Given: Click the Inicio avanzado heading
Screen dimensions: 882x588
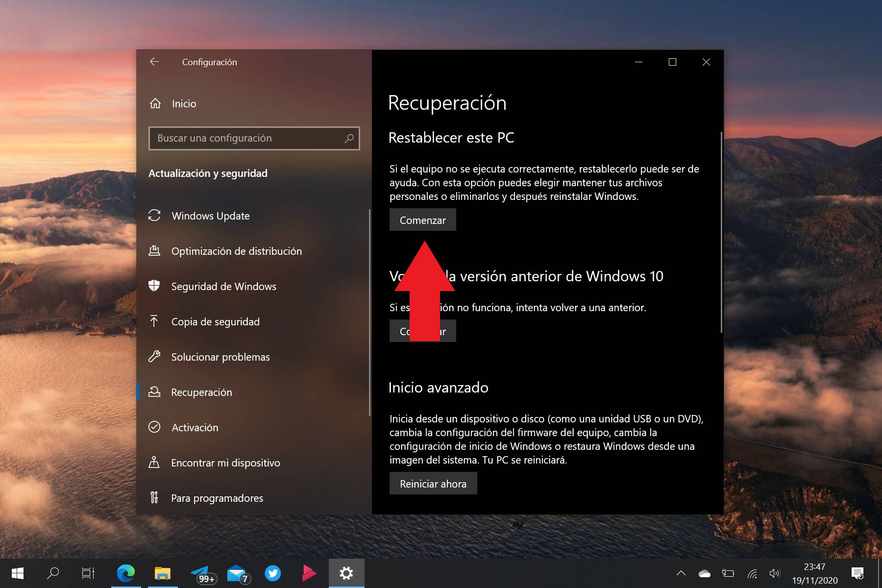Looking at the screenshot, I should pos(439,388).
